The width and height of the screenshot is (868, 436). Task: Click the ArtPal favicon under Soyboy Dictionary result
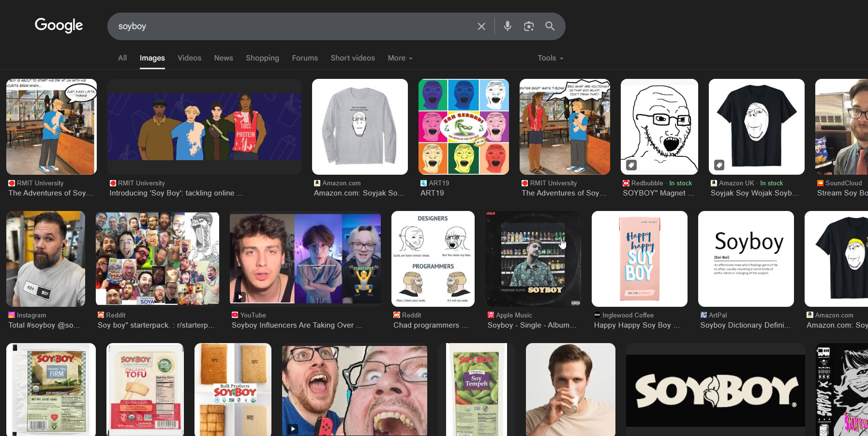tap(703, 315)
